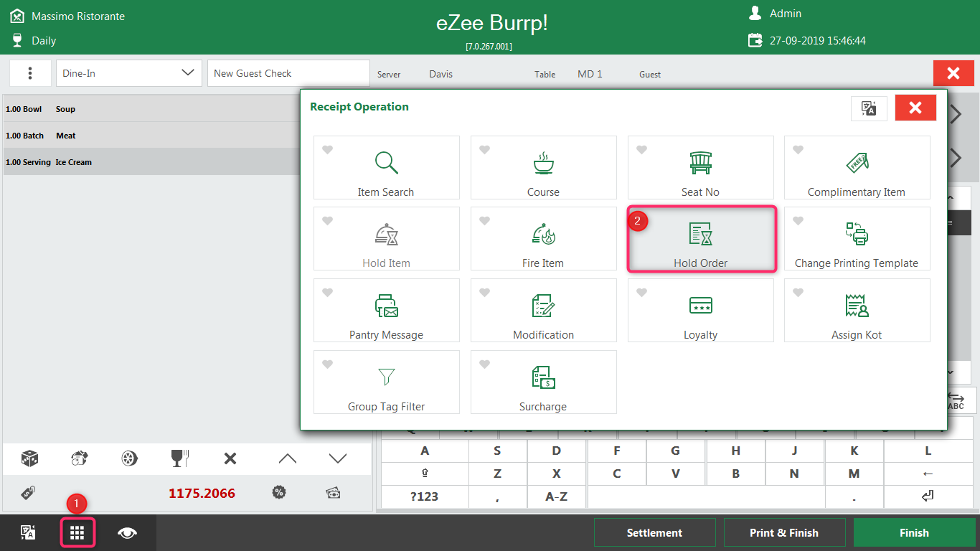Favorite the Modification tile heart

(x=484, y=293)
